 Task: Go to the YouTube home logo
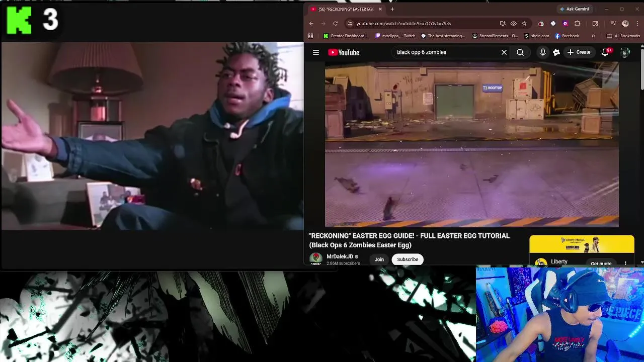pos(344,52)
